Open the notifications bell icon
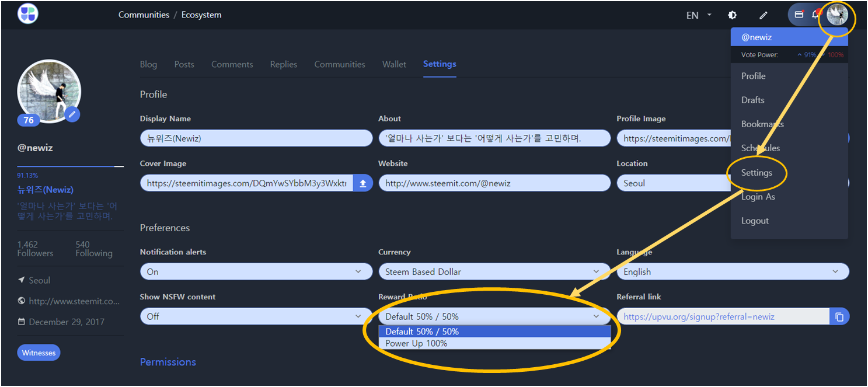Screen dimensions: 868x387 [816, 15]
